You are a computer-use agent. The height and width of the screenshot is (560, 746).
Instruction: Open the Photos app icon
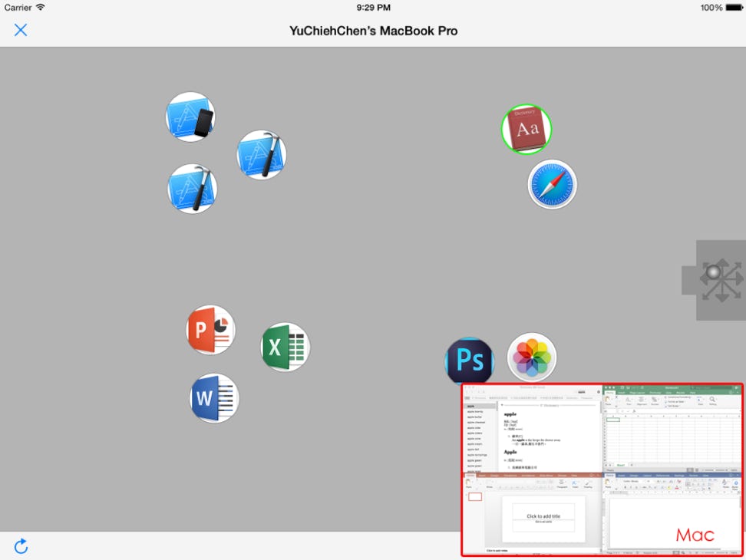coord(532,357)
